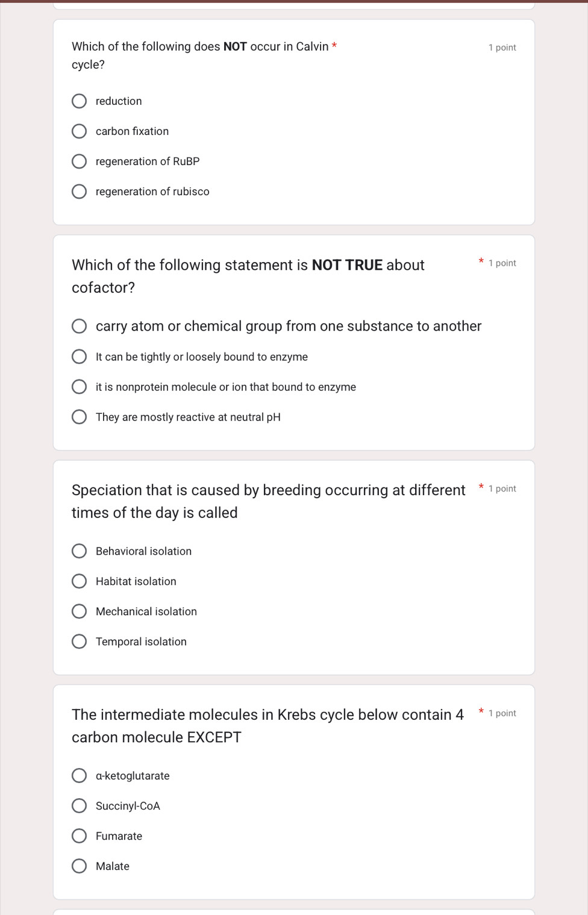Select "carry atom or chemical group" option
The image size is (588, 915).
pyautogui.click(x=79, y=326)
